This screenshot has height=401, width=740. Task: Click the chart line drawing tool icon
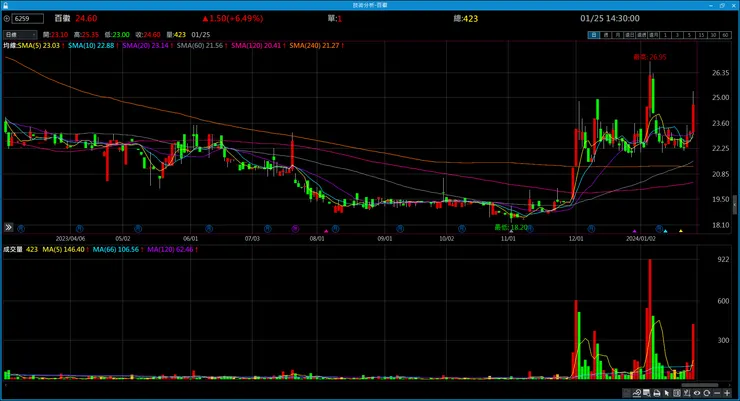[x=637, y=393]
